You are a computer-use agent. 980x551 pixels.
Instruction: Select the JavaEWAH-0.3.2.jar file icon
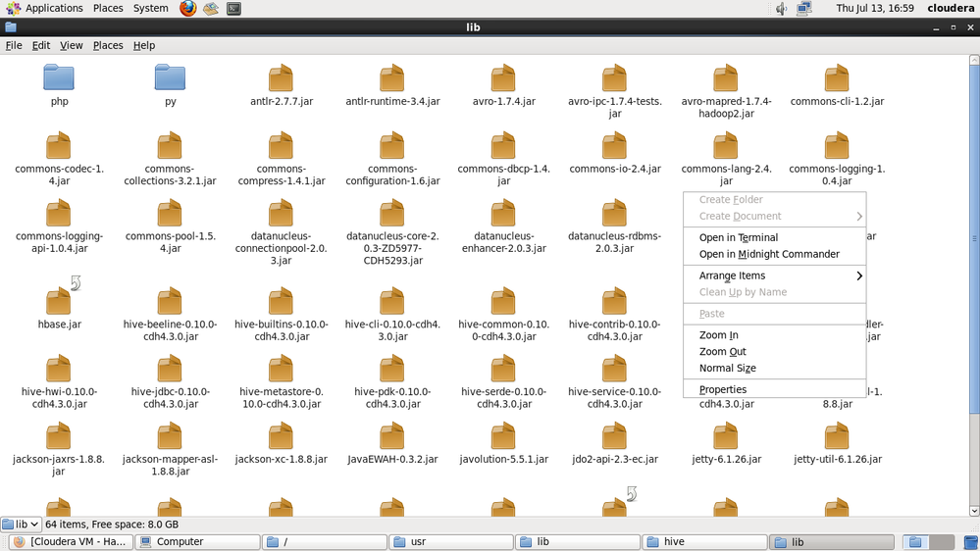[x=392, y=435]
